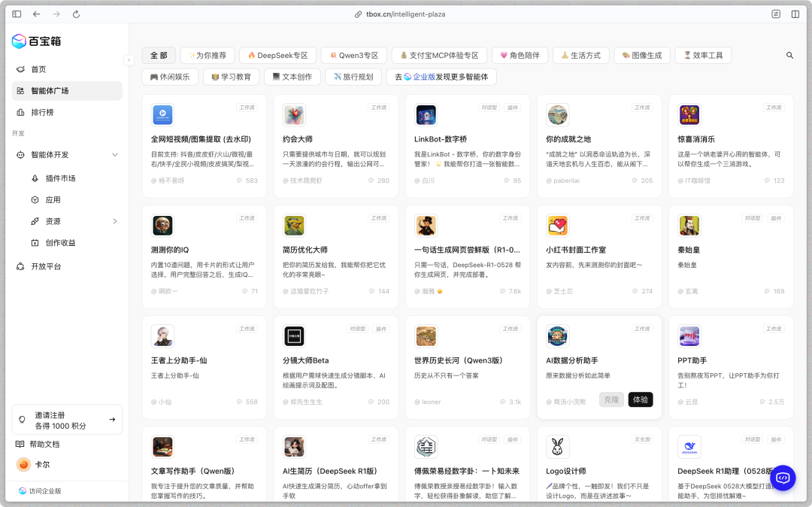Click the 惊喜消消乐 agent icon
The image size is (812, 507).
(689, 115)
